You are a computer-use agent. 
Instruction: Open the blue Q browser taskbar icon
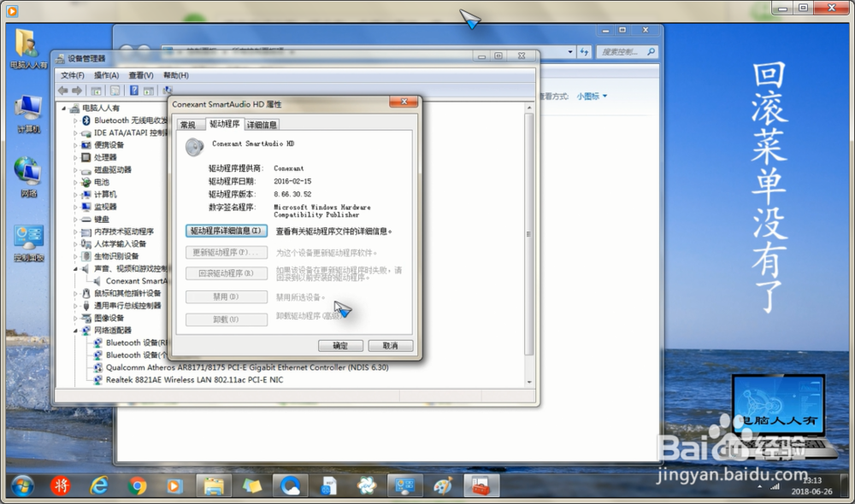pyautogui.click(x=290, y=485)
